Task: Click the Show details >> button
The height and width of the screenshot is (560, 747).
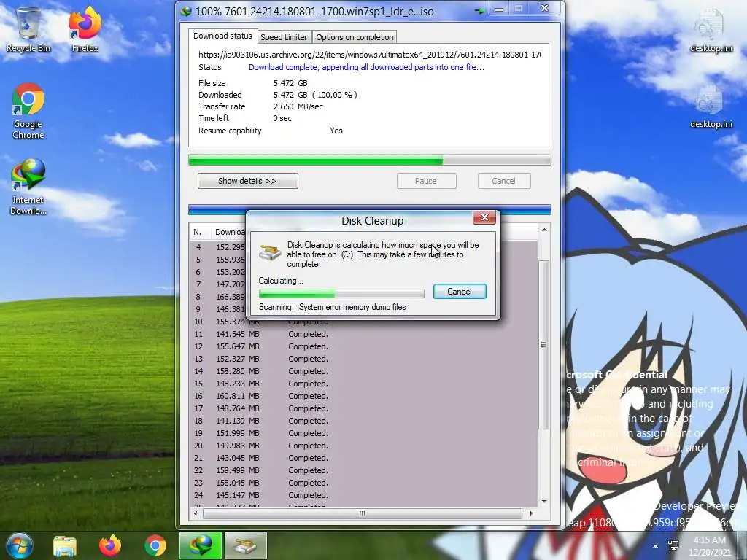Action: click(248, 181)
